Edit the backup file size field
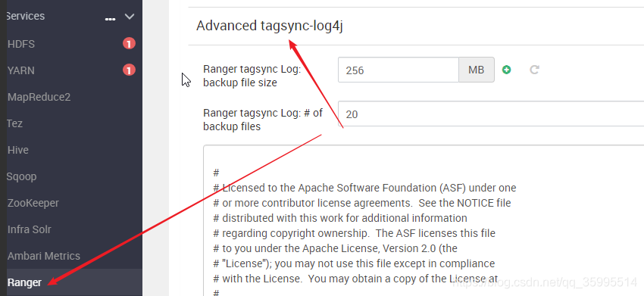Screen dimensions: 644x296 (398, 70)
